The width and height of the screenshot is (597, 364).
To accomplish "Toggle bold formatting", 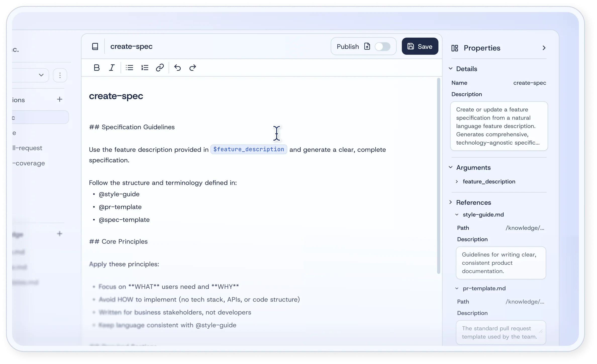I will click(x=96, y=67).
